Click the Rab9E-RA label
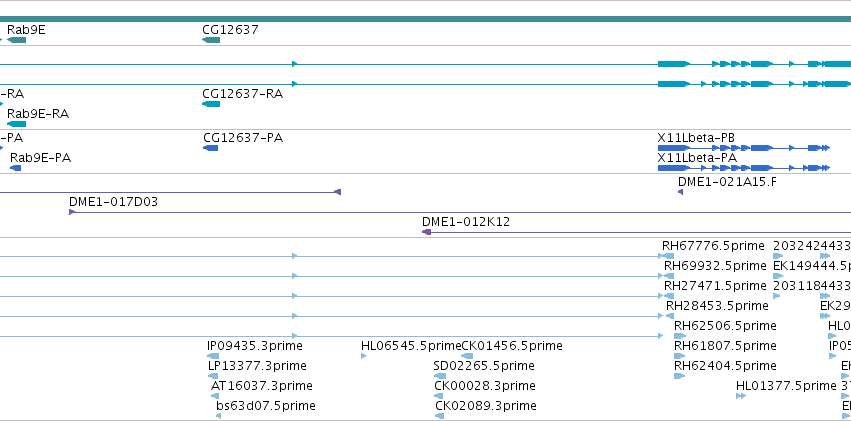 pos(38,114)
